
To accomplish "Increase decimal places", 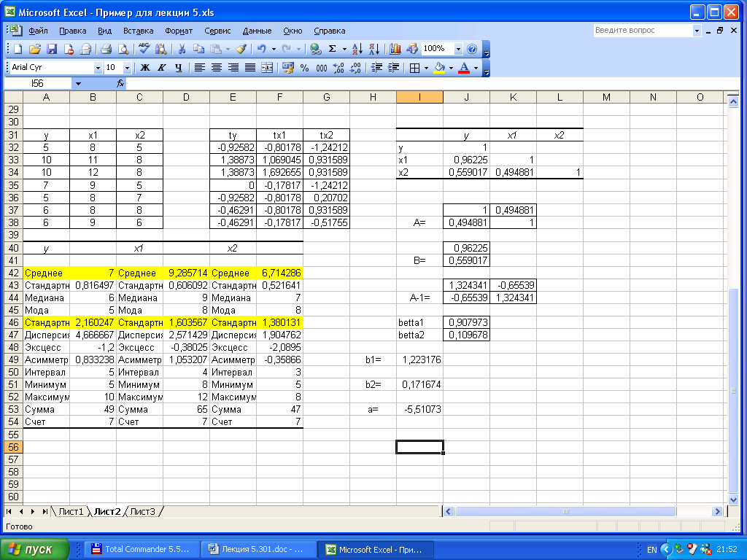I will tap(338, 68).
